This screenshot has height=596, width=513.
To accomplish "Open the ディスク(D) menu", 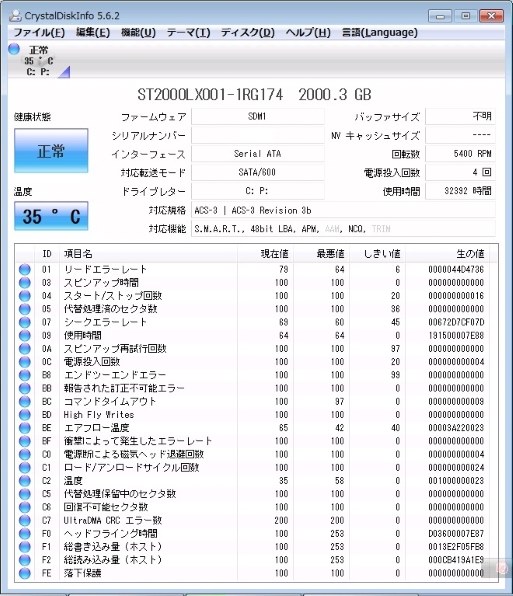I will tap(248, 33).
